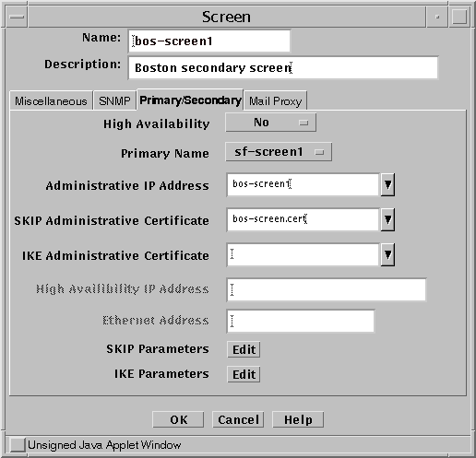
Task: Expand the IKE Administrative Certificate dropdown arrow
Action: [x=387, y=254]
